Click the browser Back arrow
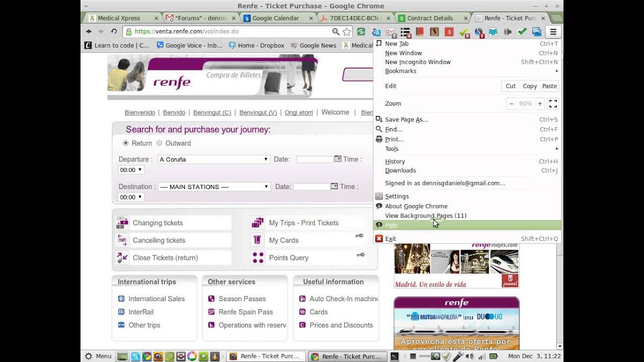This screenshot has height=362, width=644. pos(89,31)
